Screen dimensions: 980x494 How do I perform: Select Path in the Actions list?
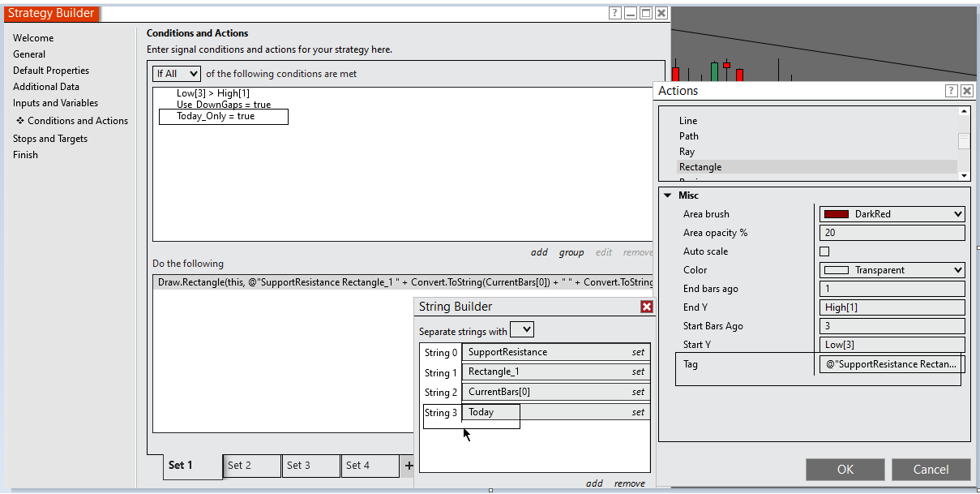[x=689, y=136]
